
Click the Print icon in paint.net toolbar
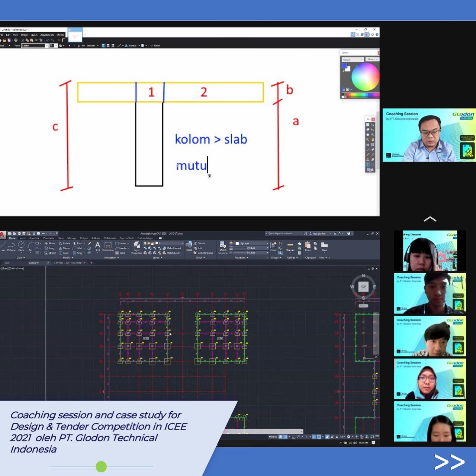click(16, 40)
